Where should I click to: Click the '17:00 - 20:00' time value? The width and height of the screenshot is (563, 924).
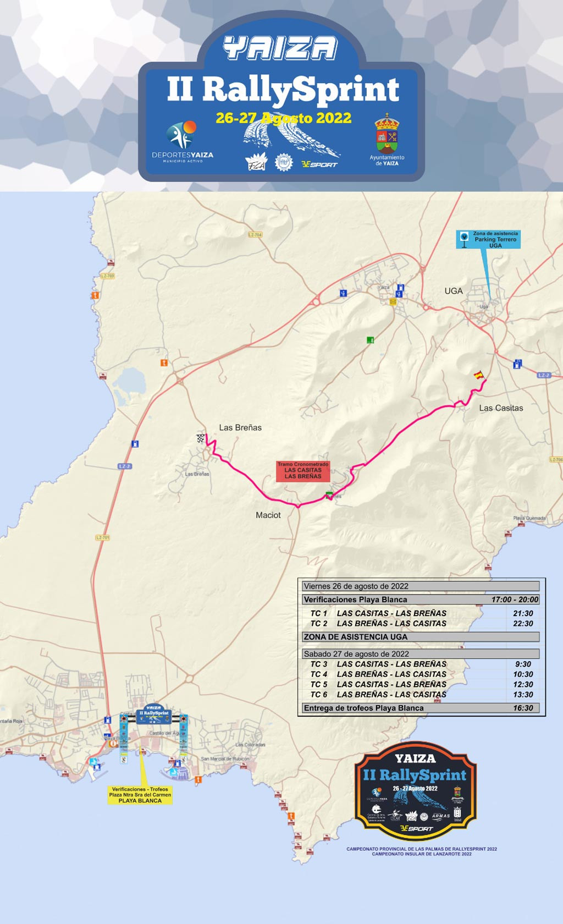click(515, 599)
